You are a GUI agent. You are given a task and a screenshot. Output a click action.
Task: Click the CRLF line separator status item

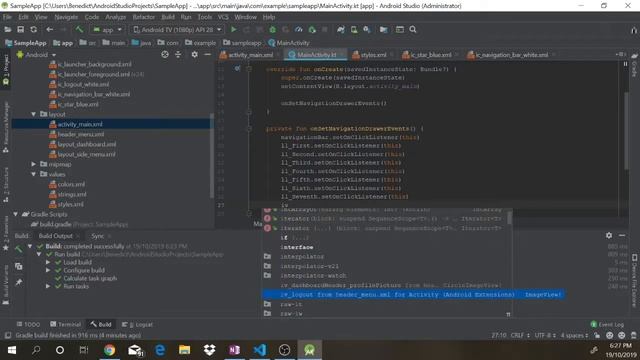pos(520,335)
